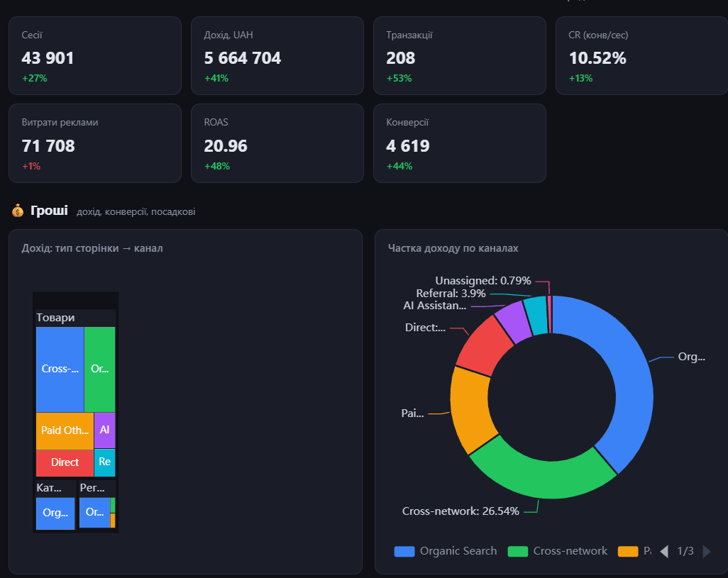Select blue Or... tile under Рег...

click(x=94, y=512)
